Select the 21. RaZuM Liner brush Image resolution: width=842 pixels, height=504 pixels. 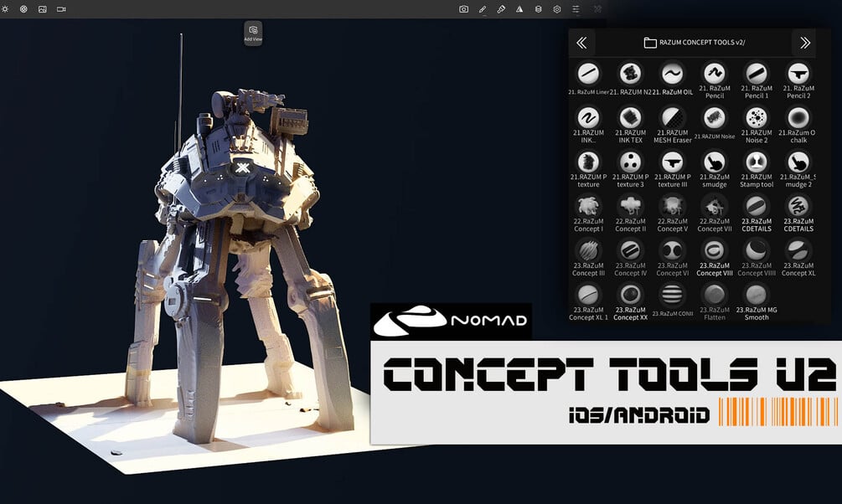click(x=588, y=80)
